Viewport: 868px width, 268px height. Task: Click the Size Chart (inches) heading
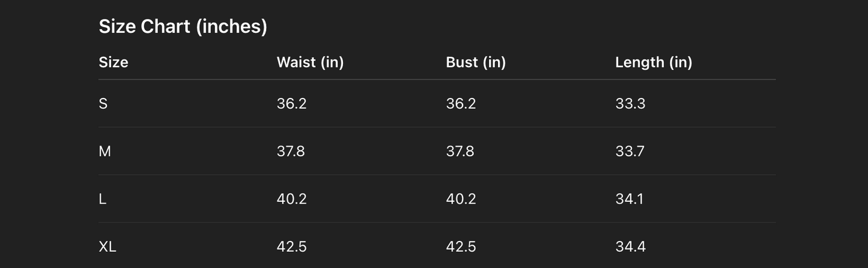click(183, 26)
